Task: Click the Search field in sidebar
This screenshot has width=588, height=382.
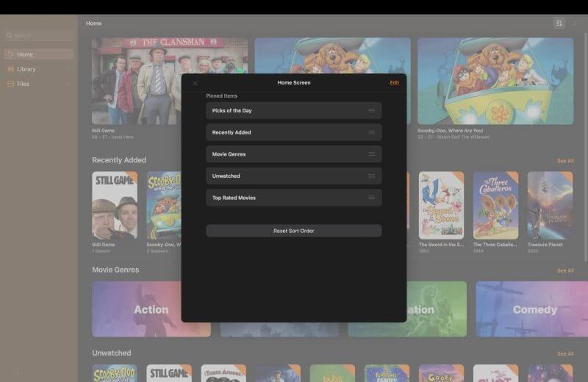Action: pyautogui.click(x=40, y=35)
